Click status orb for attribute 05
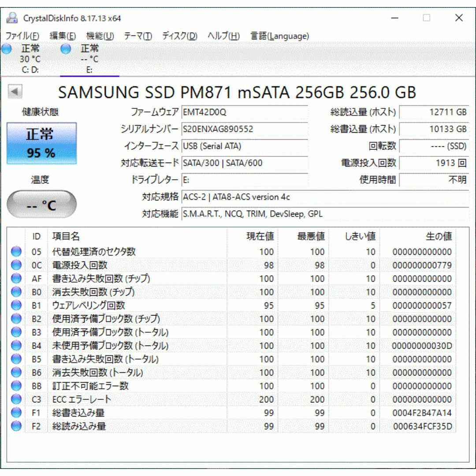 [x=16, y=251]
